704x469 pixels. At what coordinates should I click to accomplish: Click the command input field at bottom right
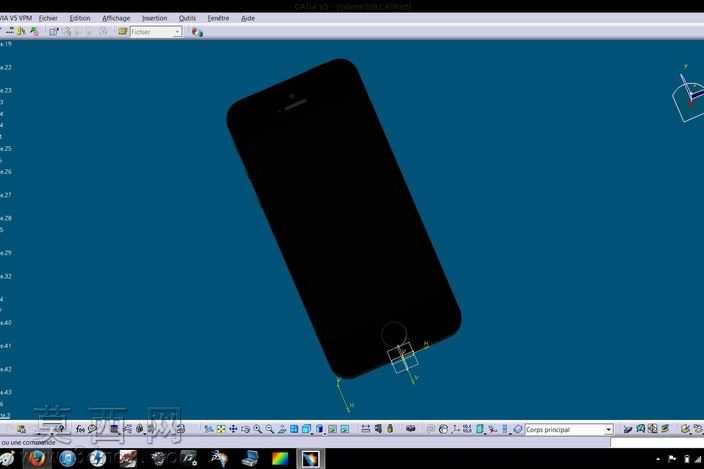click(657, 443)
